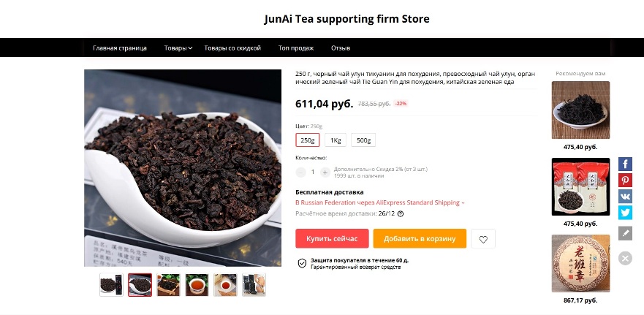Image resolution: width=644 pixels, height=315 pixels.
Task: Open recommended tea cake for 867,17 руб.
Action: [580, 263]
